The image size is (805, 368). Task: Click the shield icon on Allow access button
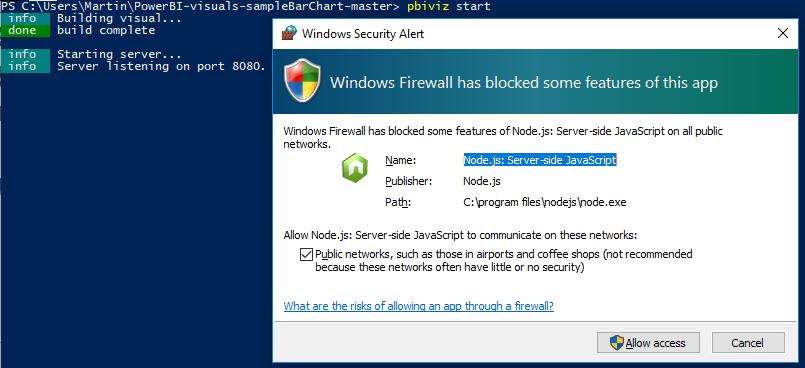click(x=617, y=342)
